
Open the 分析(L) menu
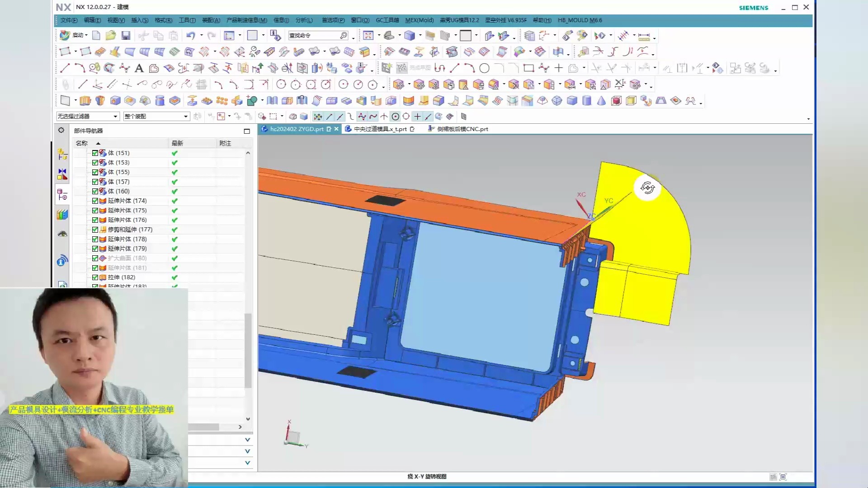click(304, 20)
